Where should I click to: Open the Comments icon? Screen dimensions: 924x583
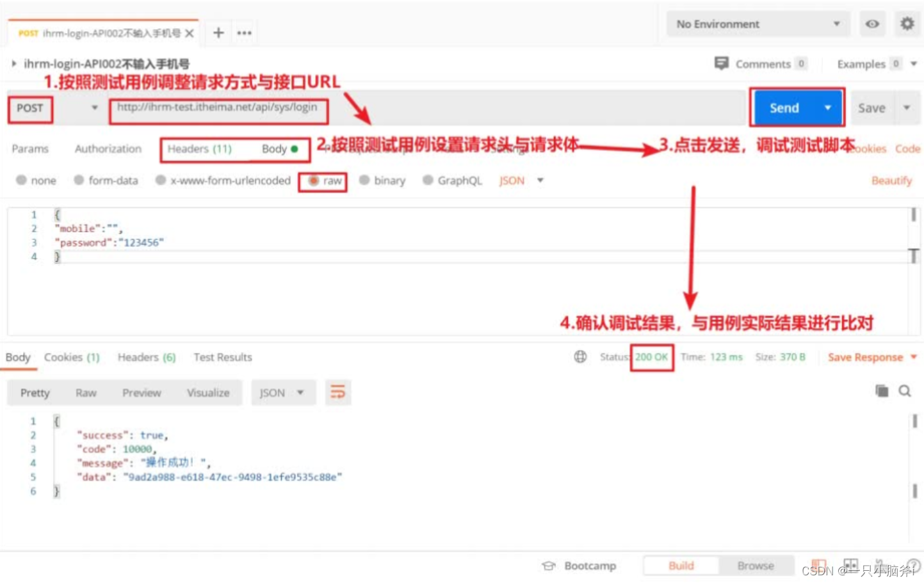click(x=722, y=63)
